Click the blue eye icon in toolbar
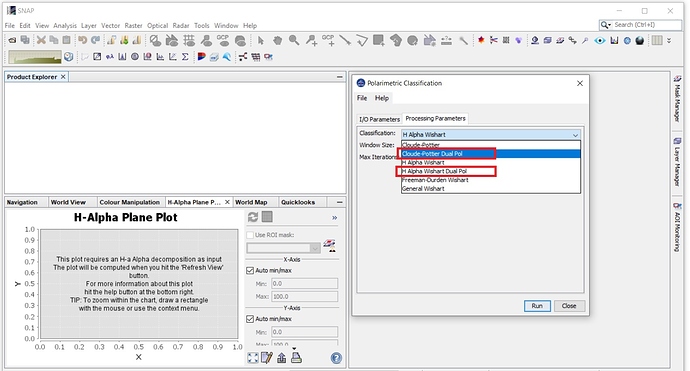The width and height of the screenshot is (690, 371). tap(600, 40)
